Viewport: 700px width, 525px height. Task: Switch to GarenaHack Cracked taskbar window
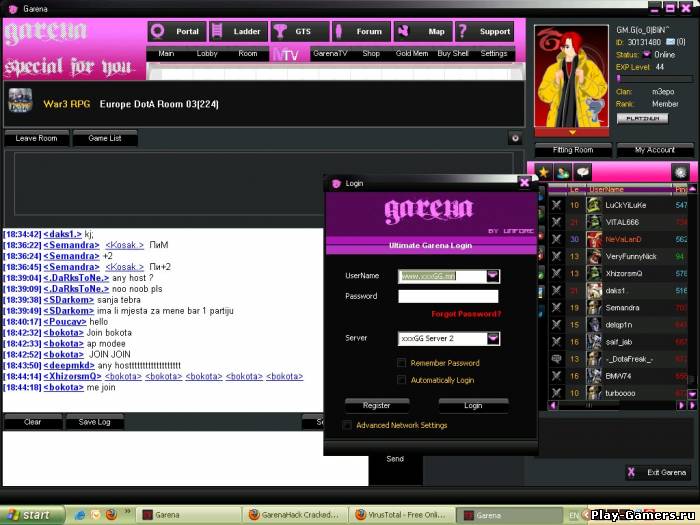tap(297, 515)
